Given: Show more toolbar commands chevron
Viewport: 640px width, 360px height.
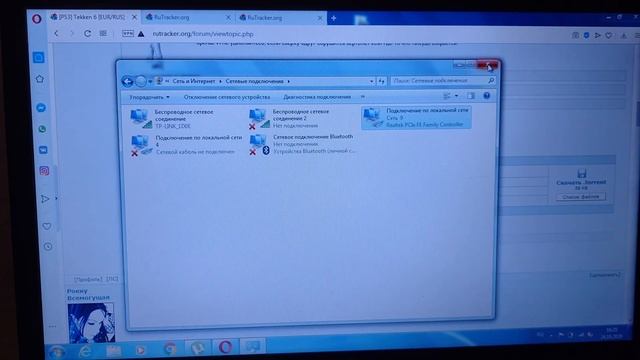Looking at the screenshot, I should click(x=362, y=97).
